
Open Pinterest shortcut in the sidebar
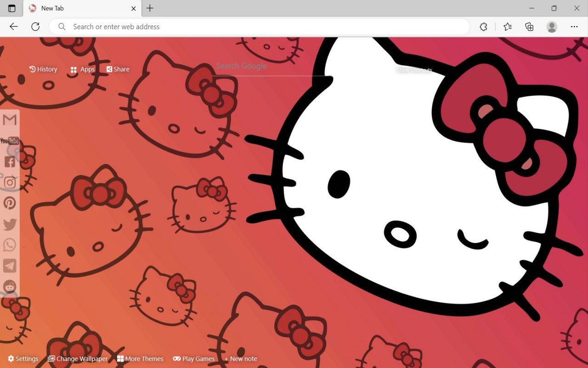pos(10,203)
